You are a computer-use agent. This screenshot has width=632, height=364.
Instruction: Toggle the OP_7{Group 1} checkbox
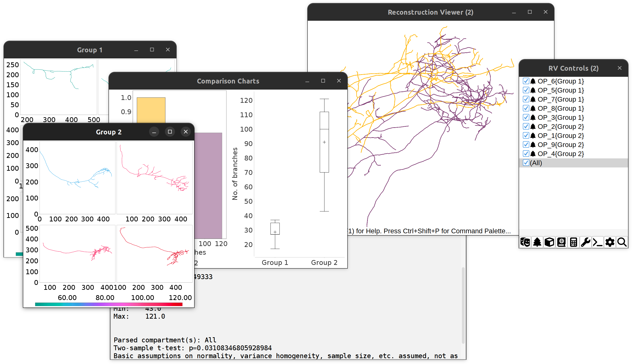[526, 99]
